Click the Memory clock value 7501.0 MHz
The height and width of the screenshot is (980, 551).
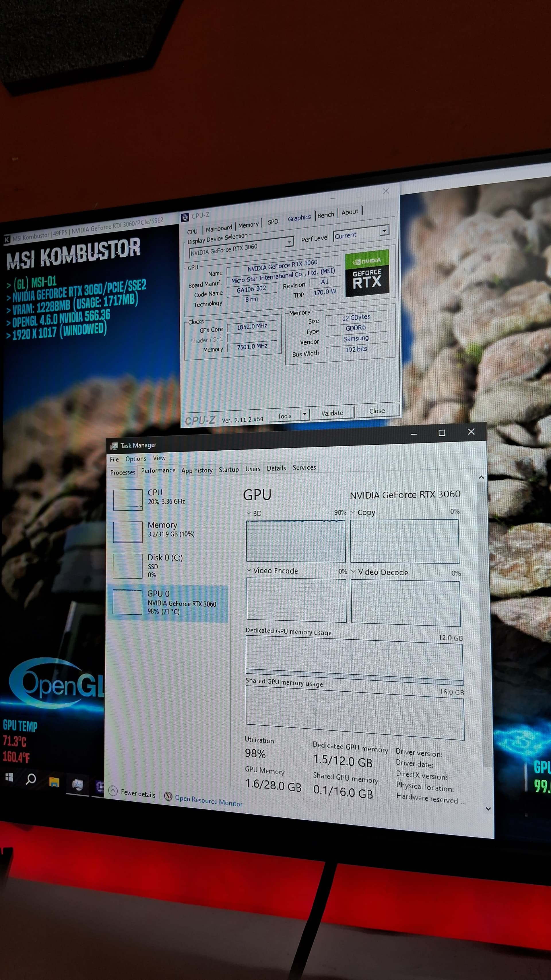click(x=252, y=346)
